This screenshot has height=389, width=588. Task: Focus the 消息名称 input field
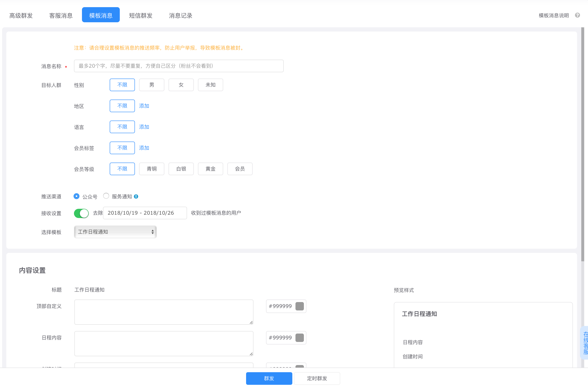click(x=179, y=66)
